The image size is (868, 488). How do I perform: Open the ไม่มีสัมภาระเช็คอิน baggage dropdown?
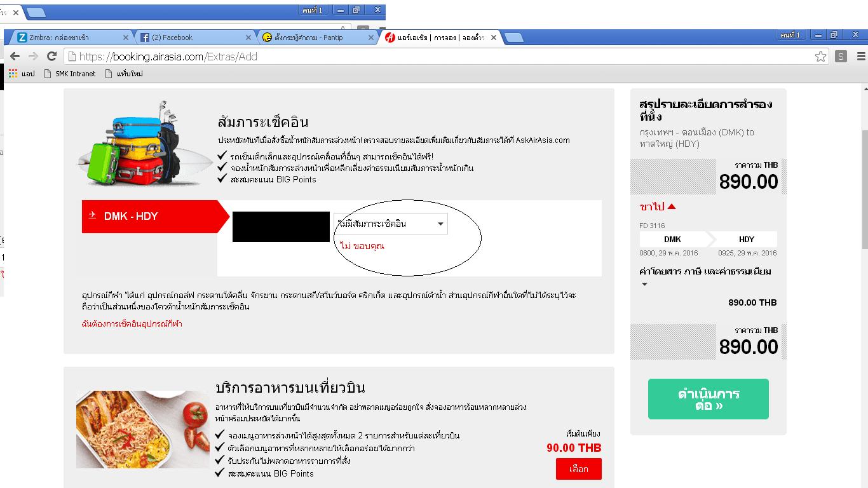click(x=390, y=224)
